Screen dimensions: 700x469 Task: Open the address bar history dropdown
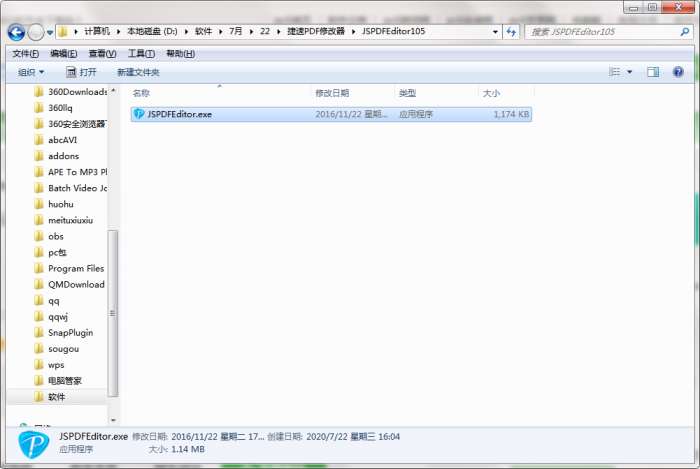(x=495, y=32)
